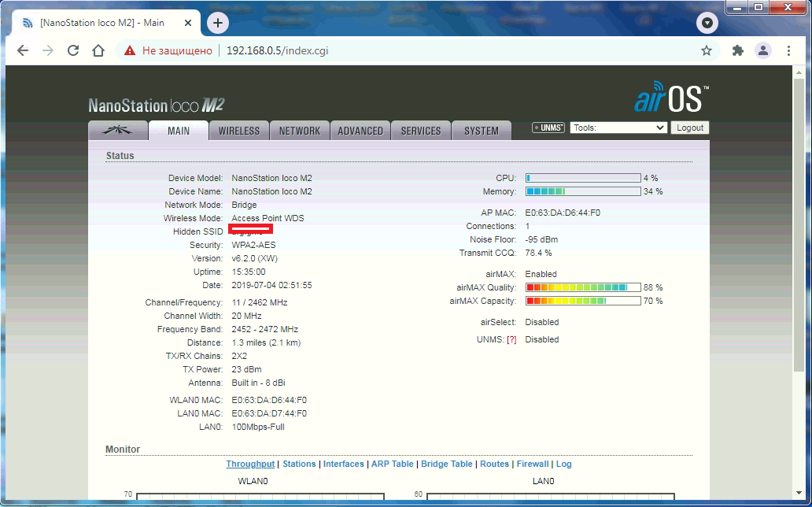Click the Distance value 1.3 miles (2.1 km)
812x507 pixels.
click(x=266, y=343)
